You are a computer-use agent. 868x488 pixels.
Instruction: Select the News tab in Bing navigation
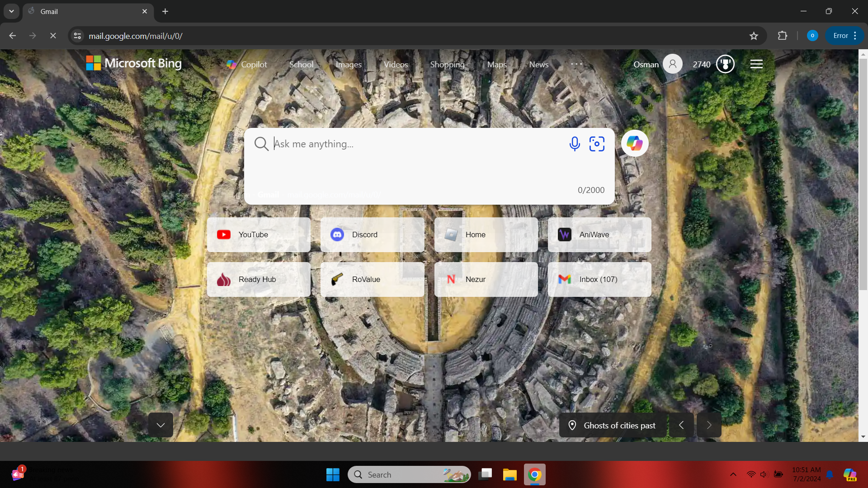pyautogui.click(x=538, y=65)
